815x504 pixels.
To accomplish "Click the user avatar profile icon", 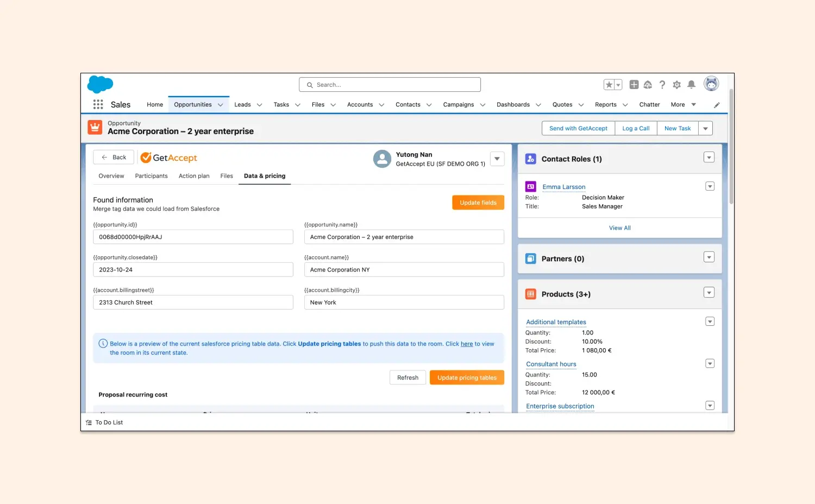I will pyautogui.click(x=711, y=83).
